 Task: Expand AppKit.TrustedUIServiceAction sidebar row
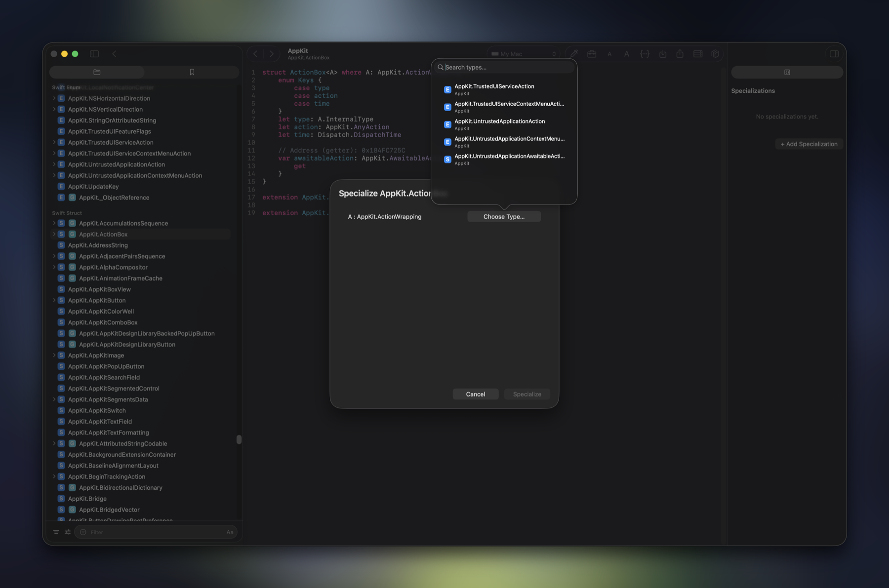[54, 142]
